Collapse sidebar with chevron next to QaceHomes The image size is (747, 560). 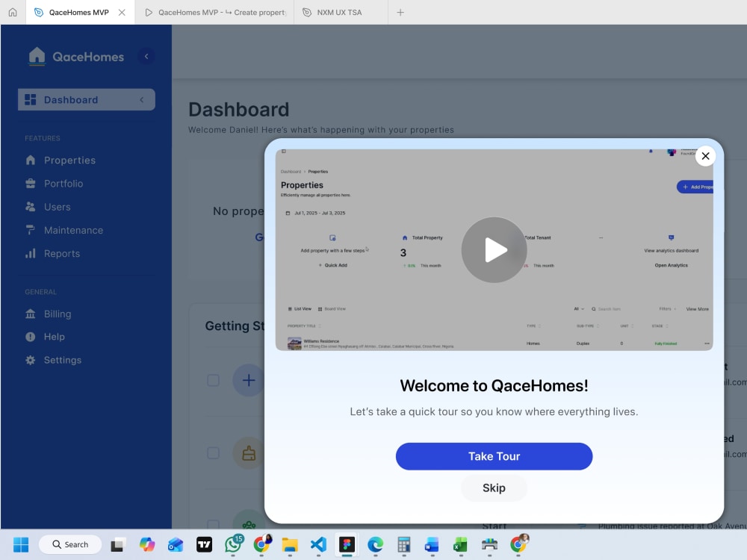[146, 56]
